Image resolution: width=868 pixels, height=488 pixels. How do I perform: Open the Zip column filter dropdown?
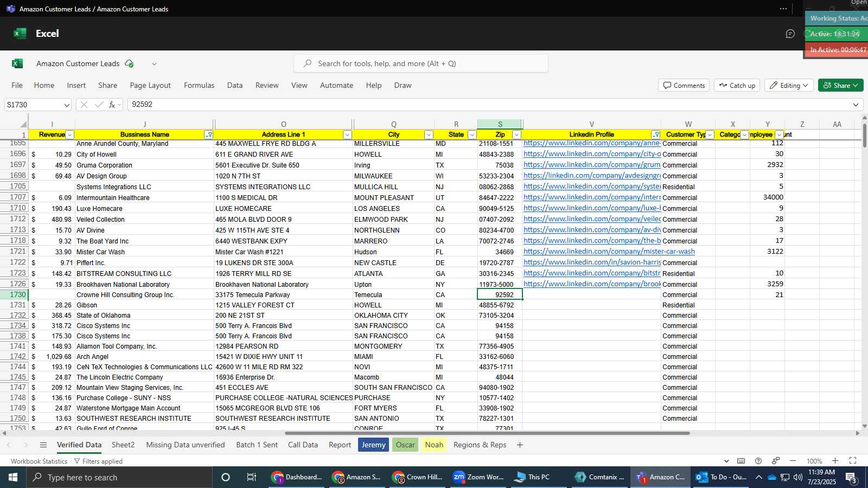(x=516, y=134)
